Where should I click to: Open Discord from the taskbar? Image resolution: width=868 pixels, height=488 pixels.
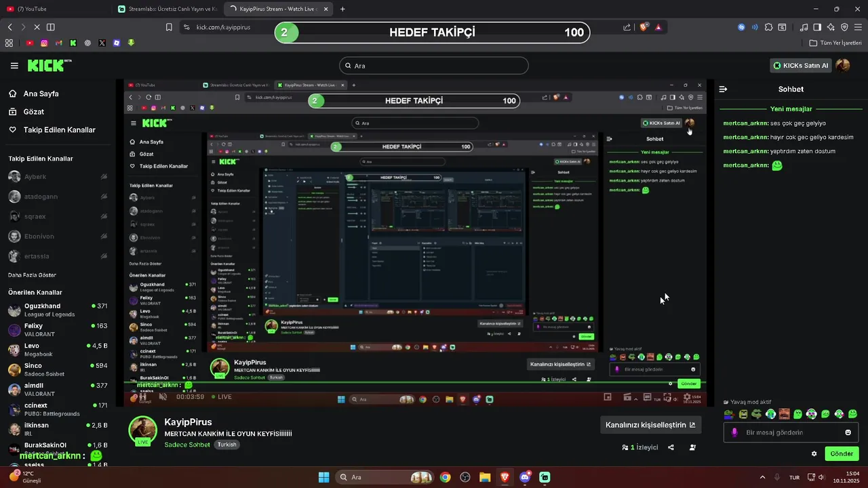[524, 477]
